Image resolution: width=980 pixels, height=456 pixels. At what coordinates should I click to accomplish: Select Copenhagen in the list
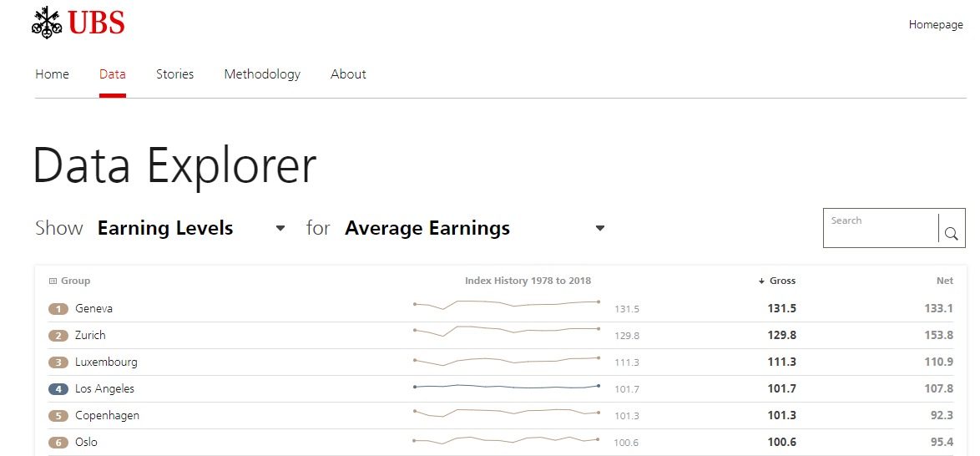point(107,416)
